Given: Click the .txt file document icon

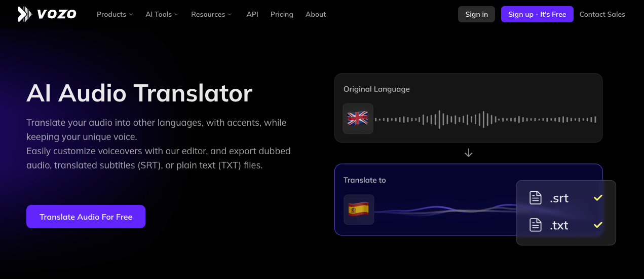Looking at the screenshot, I should (x=536, y=225).
